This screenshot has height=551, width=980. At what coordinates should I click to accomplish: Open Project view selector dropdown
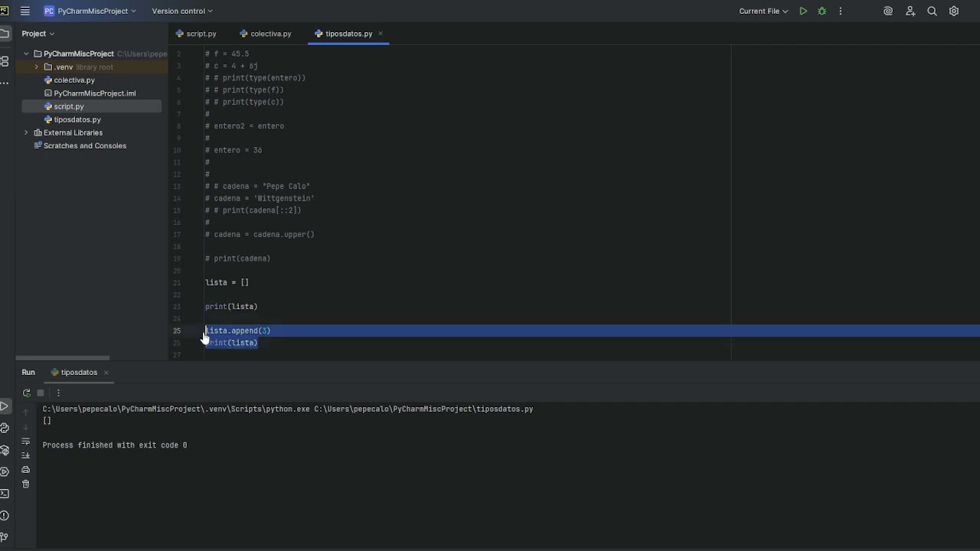point(38,34)
